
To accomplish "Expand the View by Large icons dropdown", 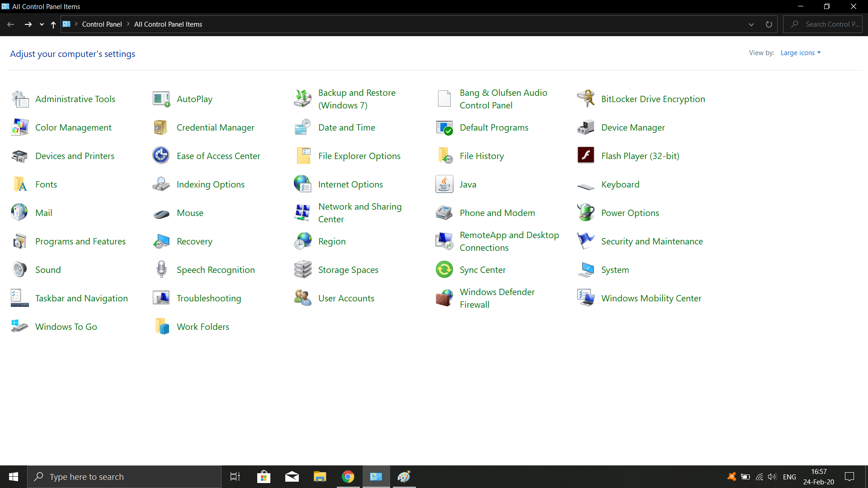I will 800,53.
